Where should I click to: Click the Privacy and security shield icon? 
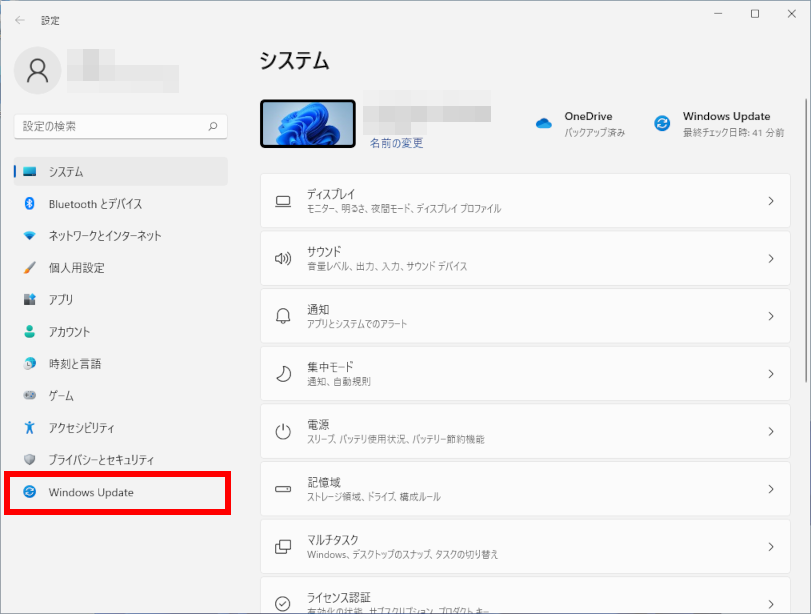tap(29, 460)
